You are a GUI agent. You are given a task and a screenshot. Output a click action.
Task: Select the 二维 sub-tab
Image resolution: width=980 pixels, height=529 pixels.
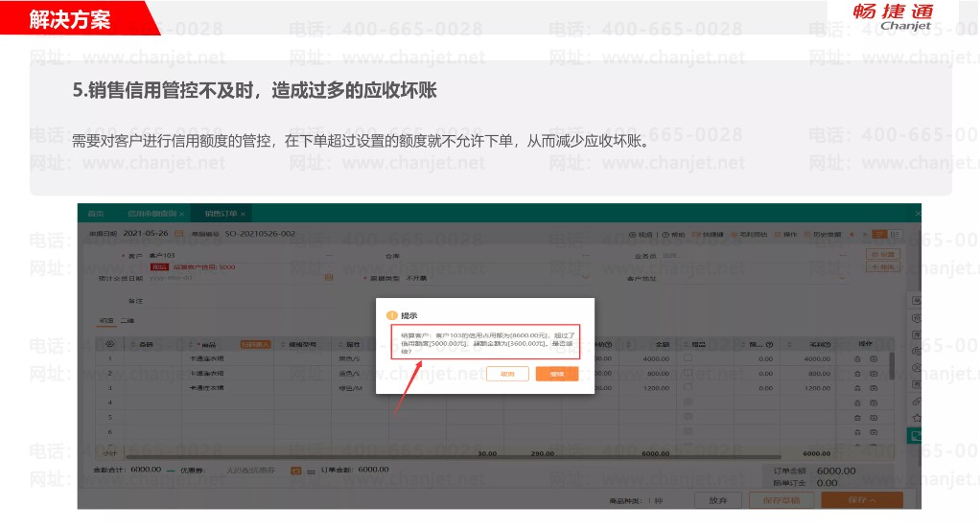click(x=127, y=320)
